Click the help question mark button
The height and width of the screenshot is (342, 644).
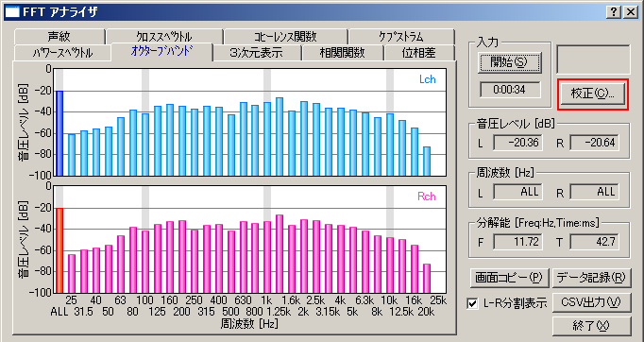pyautogui.click(x=614, y=12)
